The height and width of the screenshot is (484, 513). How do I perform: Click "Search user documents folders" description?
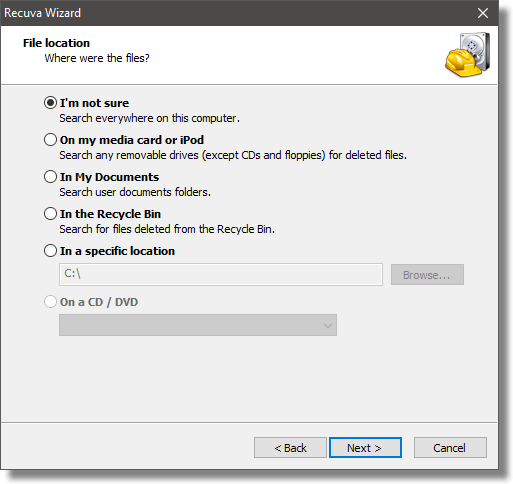[x=135, y=192]
